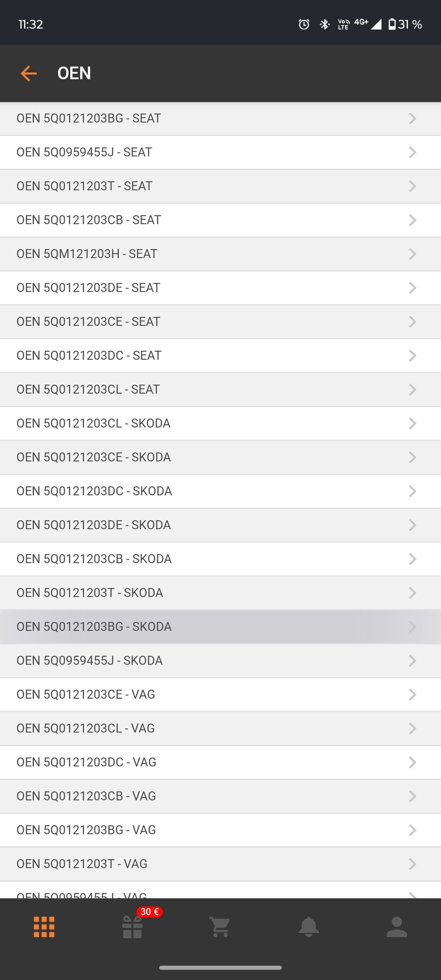Screen dimensions: 441x980
Task: Choose OEN 5Q0121203T - VAG row
Action: (x=82, y=864)
